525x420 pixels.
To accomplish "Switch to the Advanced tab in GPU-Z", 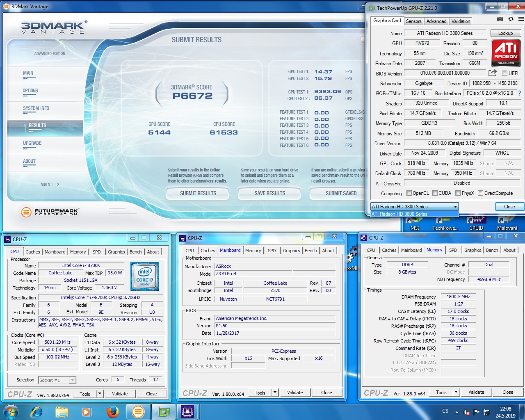I will click(436, 21).
